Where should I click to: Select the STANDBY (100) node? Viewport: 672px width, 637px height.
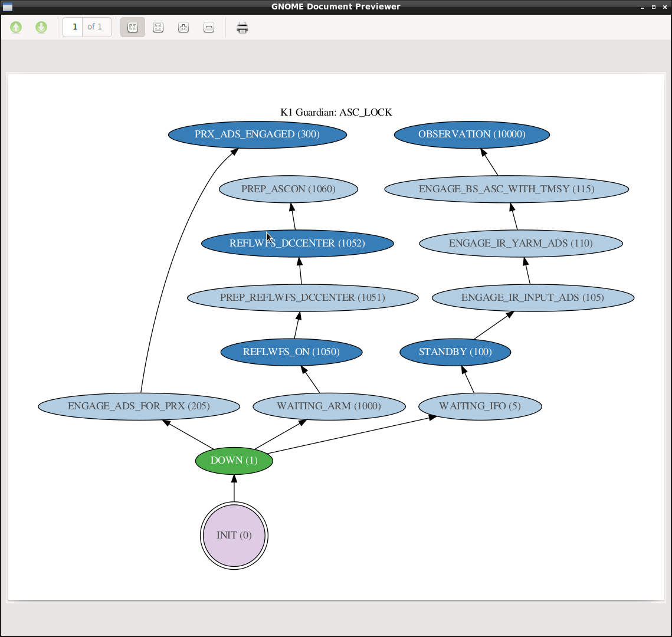[455, 352]
